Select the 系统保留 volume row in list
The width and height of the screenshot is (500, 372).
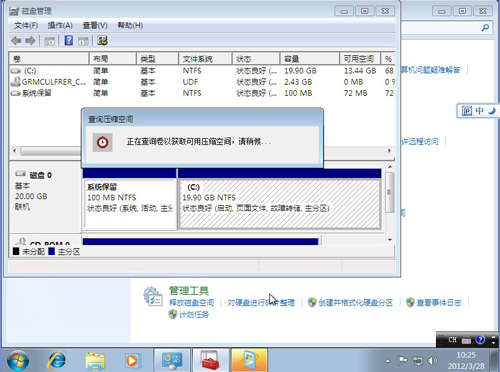(202, 93)
